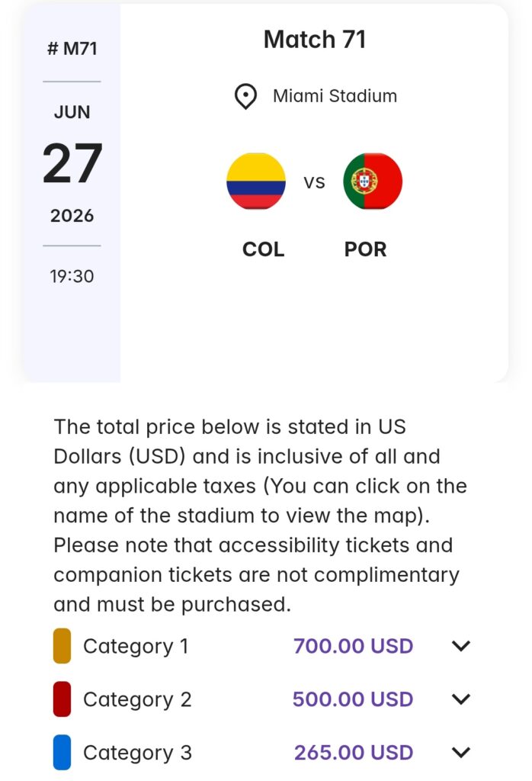This screenshot has height=781, width=532.
Task: Select the Category 1 label
Action: [136, 646]
